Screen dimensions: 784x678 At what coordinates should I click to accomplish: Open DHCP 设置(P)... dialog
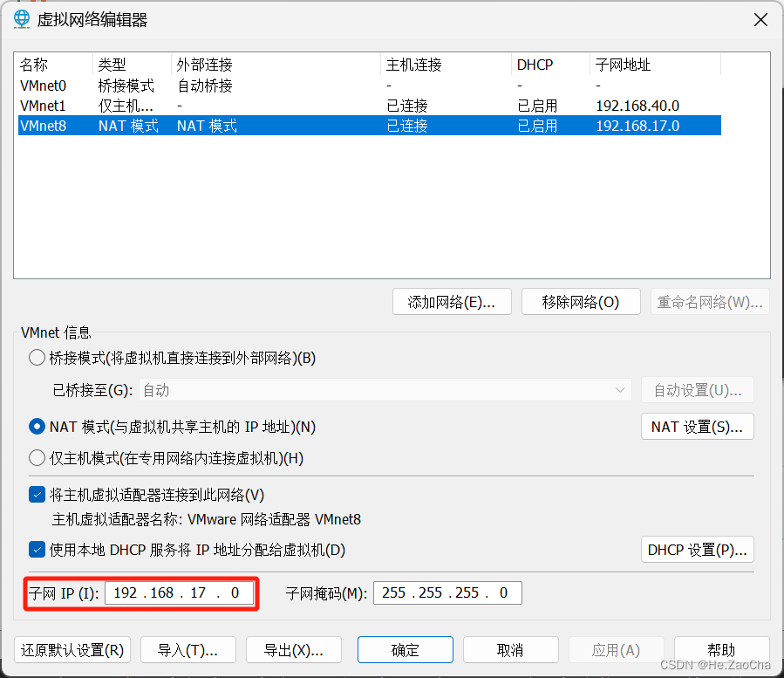pyautogui.click(x=698, y=550)
